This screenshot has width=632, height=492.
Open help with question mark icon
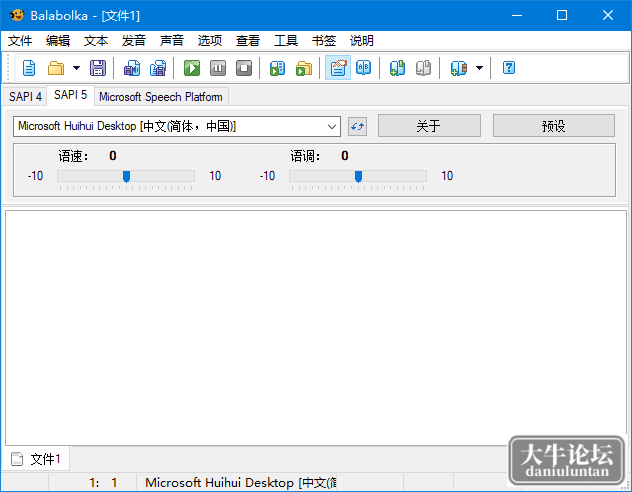(509, 68)
